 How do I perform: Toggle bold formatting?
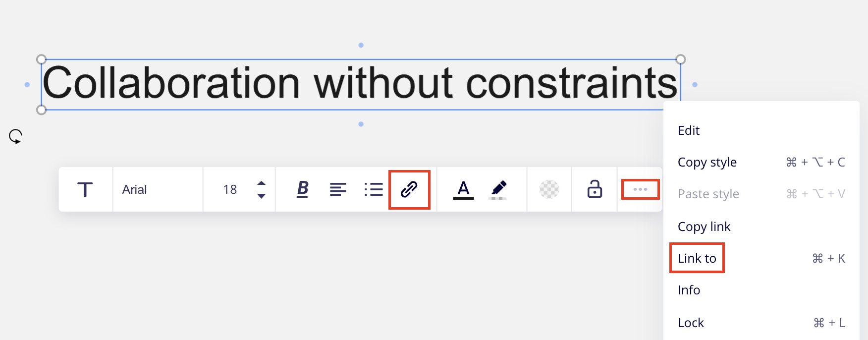click(302, 189)
